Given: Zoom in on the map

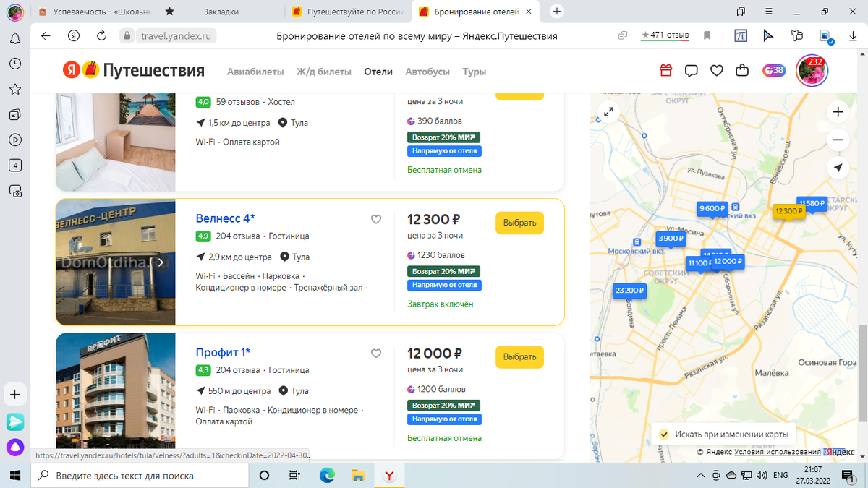Looking at the screenshot, I should click(x=838, y=111).
